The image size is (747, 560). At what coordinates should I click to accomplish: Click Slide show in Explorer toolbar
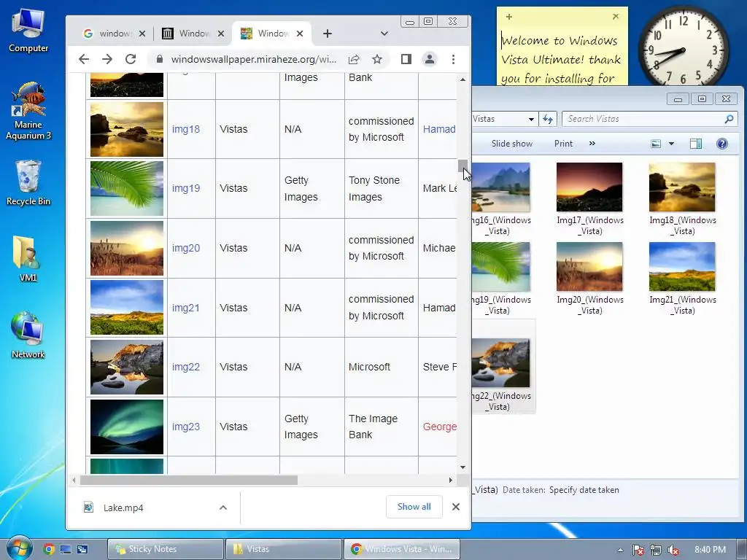click(x=511, y=144)
